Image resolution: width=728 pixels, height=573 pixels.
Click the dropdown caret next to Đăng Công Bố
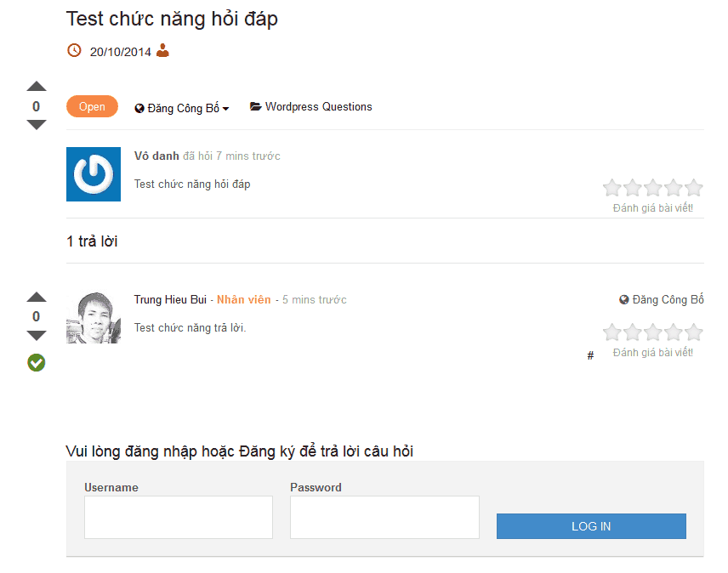point(225,108)
